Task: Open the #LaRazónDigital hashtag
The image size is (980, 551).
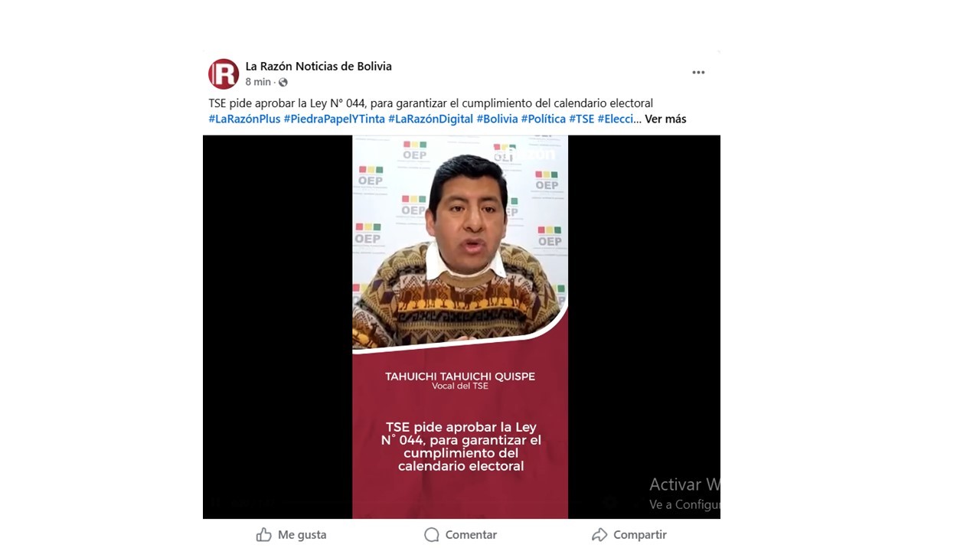Action: tap(430, 119)
